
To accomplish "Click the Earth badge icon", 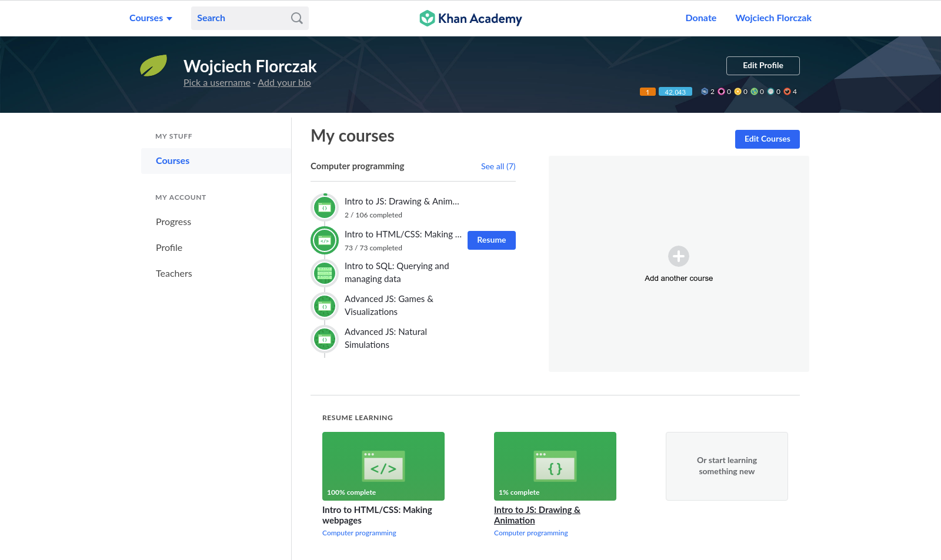I will coord(754,92).
